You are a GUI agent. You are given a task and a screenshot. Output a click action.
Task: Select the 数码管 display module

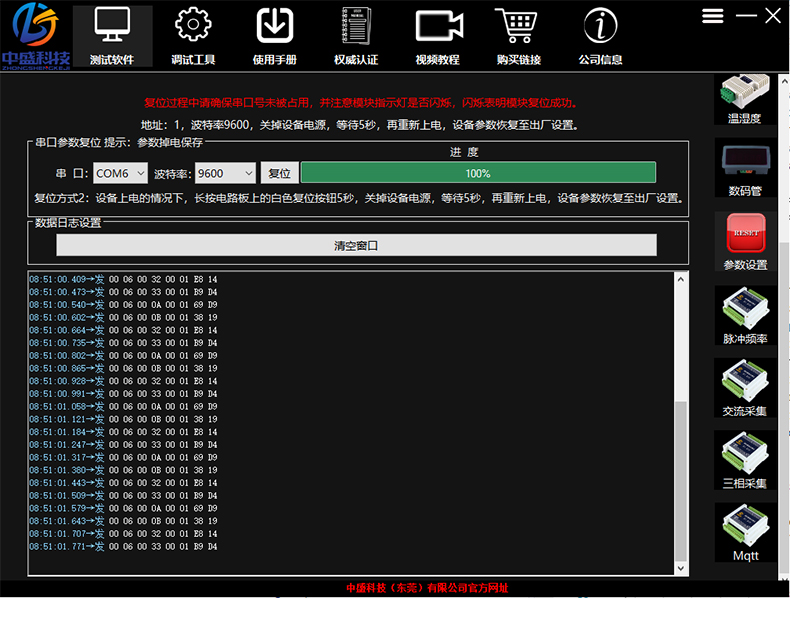click(x=745, y=163)
